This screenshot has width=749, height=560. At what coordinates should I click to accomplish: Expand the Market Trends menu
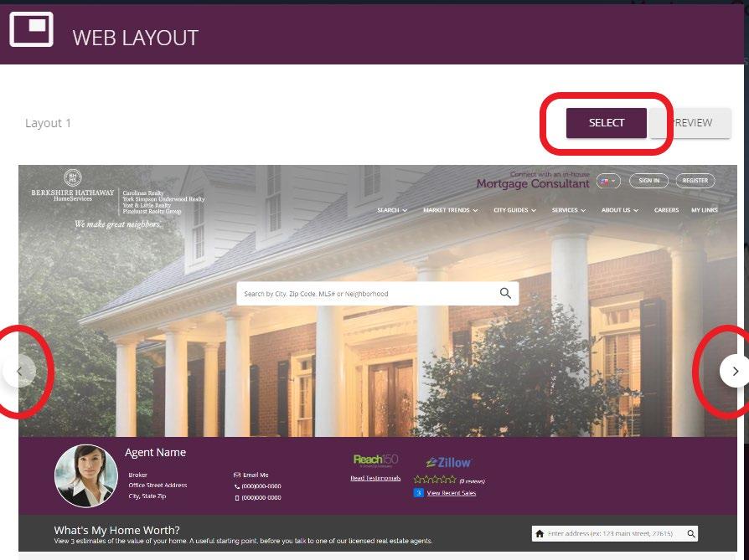coord(450,210)
